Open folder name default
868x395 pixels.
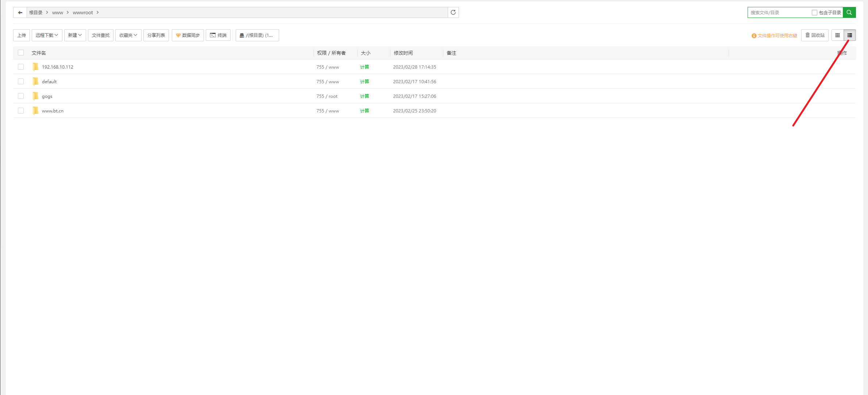pyautogui.click(x=49, y=81)
